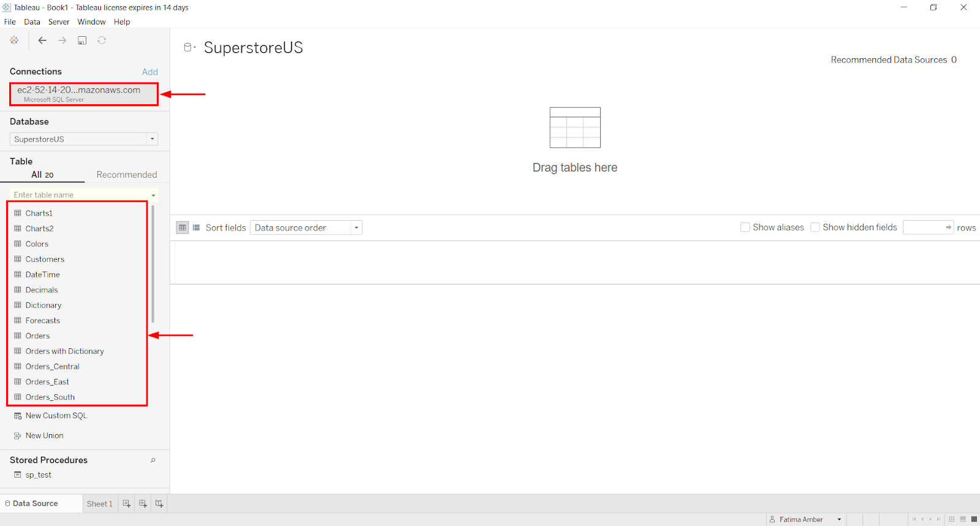Show the filmstrip view
This screenshot has width=980, height=526.
click(x=963, y=519)
